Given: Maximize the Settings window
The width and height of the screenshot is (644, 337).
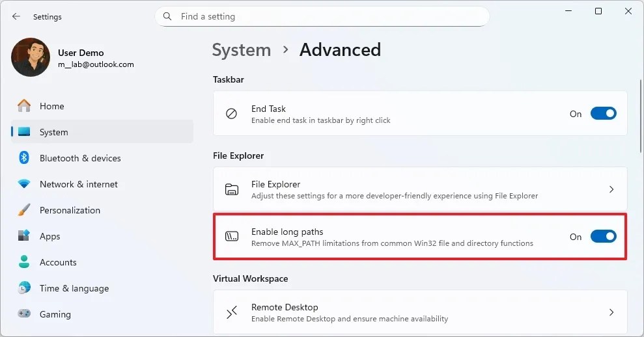Looking at the screenshot, I should click(598, 11).
